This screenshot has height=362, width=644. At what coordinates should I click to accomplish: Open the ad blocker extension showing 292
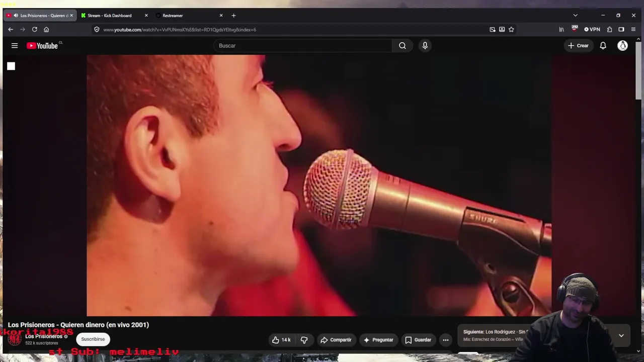[574, 29]
